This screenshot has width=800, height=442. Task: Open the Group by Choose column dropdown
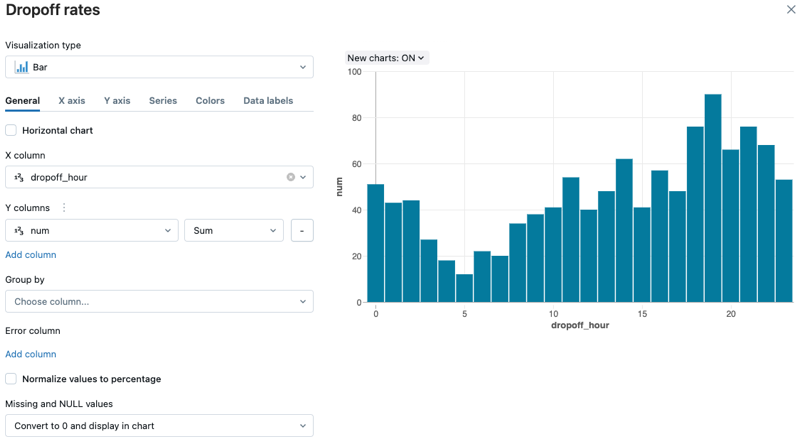click(159, 301)
